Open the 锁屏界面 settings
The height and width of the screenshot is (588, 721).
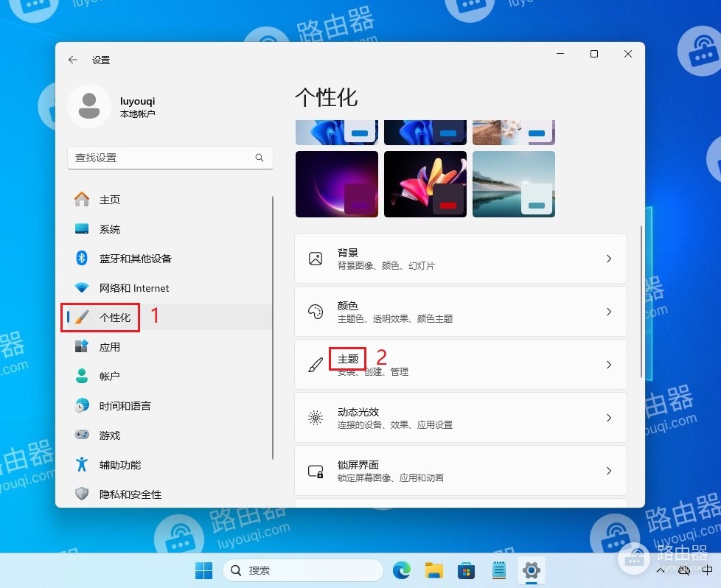460,471
